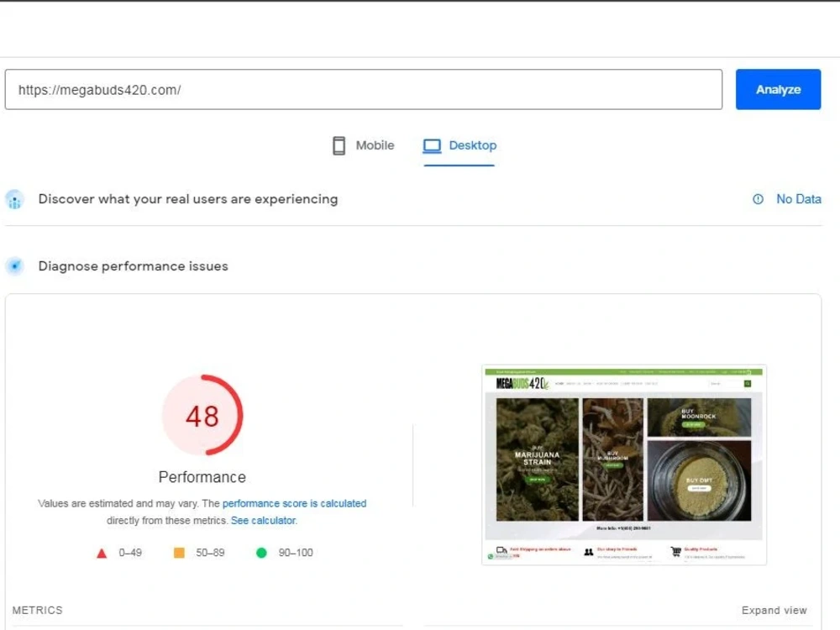Select the Desktop tab
Screen dimensions: 840x630
(459, 145)
